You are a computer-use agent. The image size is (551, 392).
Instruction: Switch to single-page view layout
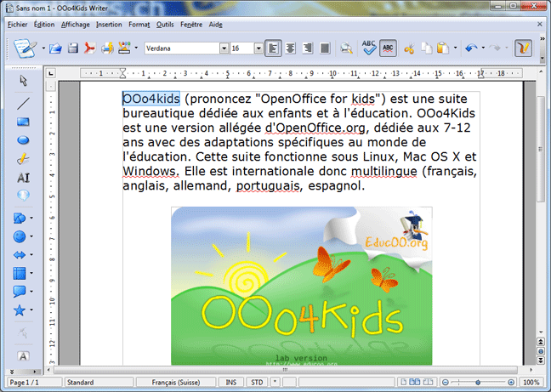[x=404, y=382]
